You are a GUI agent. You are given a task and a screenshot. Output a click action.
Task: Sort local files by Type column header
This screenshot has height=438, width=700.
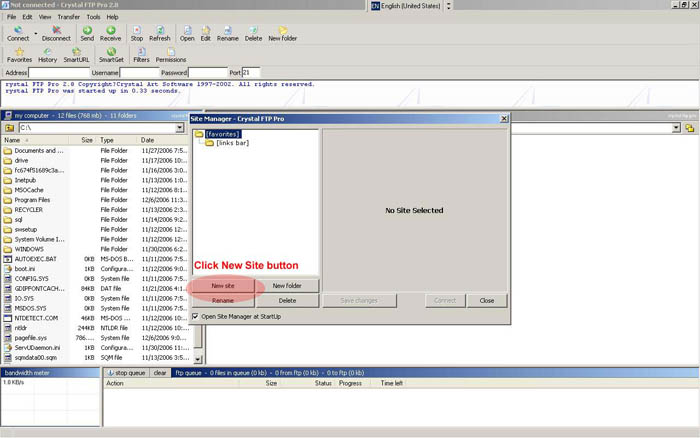117,140
